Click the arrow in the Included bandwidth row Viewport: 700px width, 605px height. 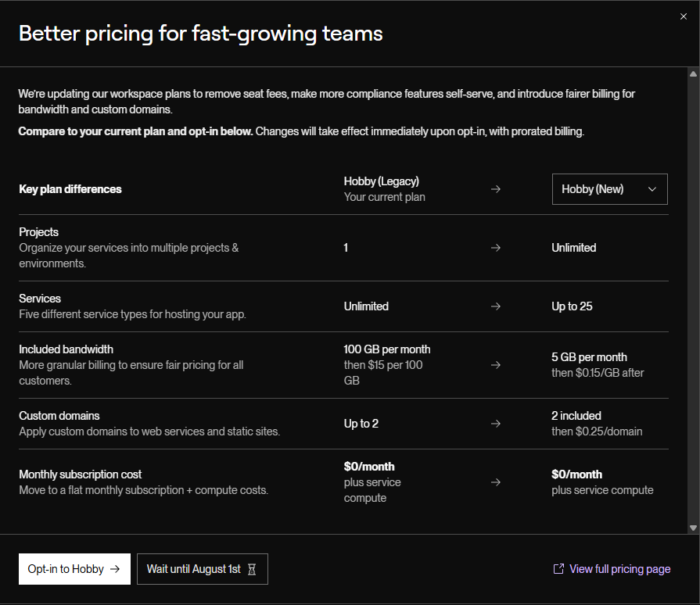pyautogui.click(x=496, y=365)
